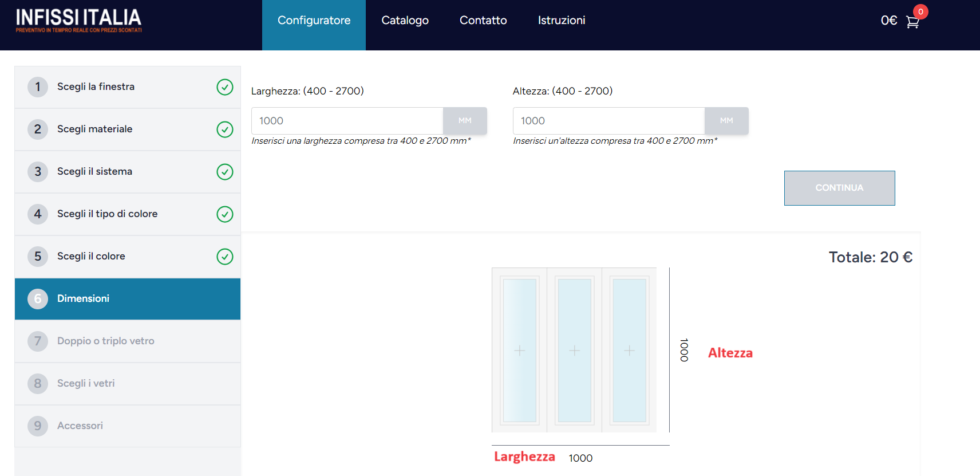Click green checkmark beside Scegli la finestra

click(224, 87)
